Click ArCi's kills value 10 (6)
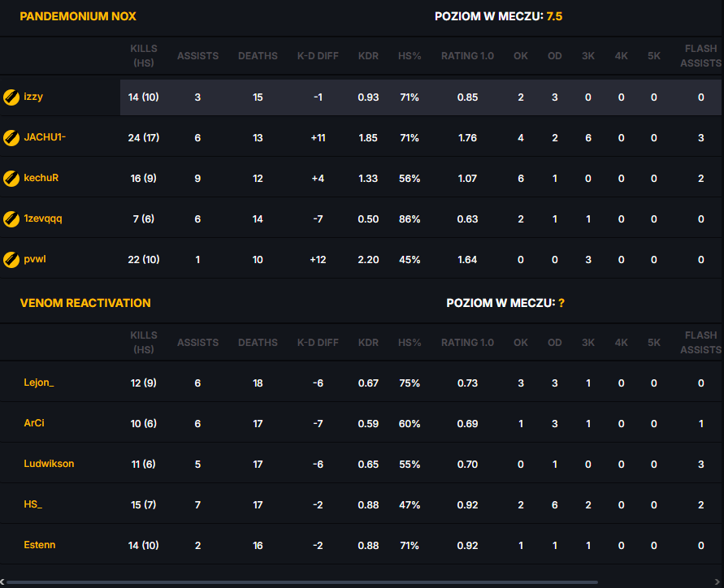This screenshot has width=724, height=588. coord(144,424)
